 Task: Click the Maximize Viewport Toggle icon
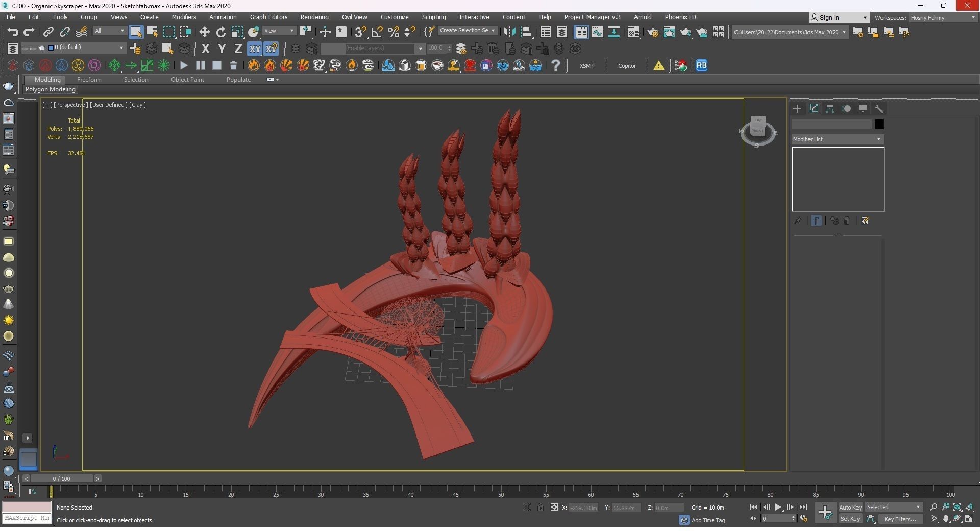[x=969, y=519]
